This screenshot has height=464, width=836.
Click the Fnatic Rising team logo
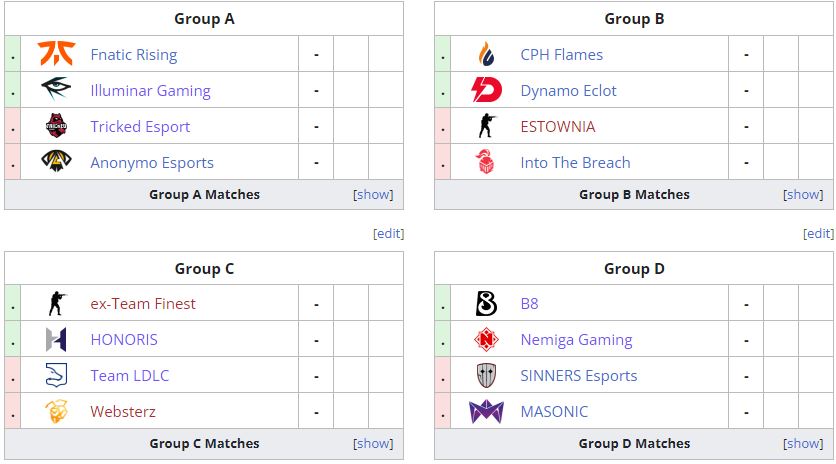[55, 55]
